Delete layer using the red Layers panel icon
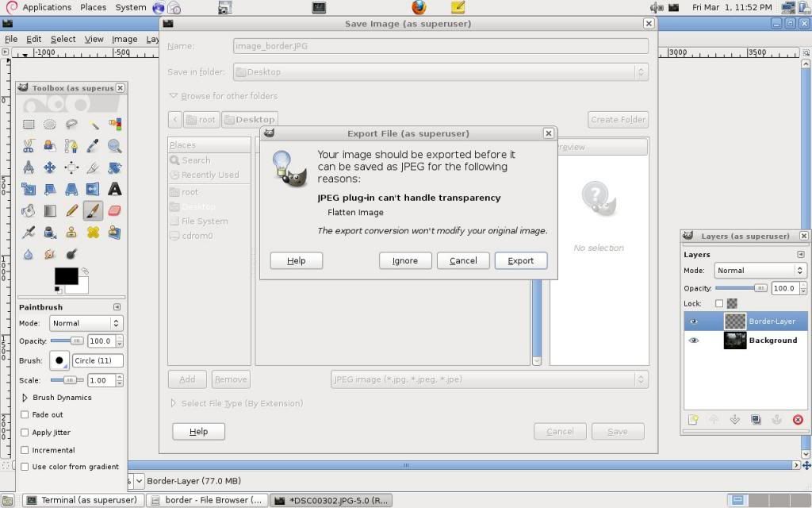The height and width of the screenshot is (508, 812). 798,420
